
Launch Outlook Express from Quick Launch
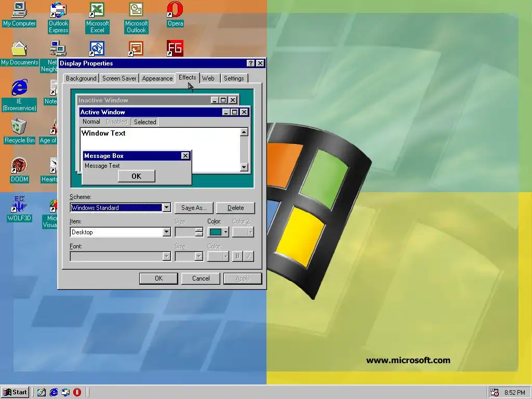(x=65, y=392)
